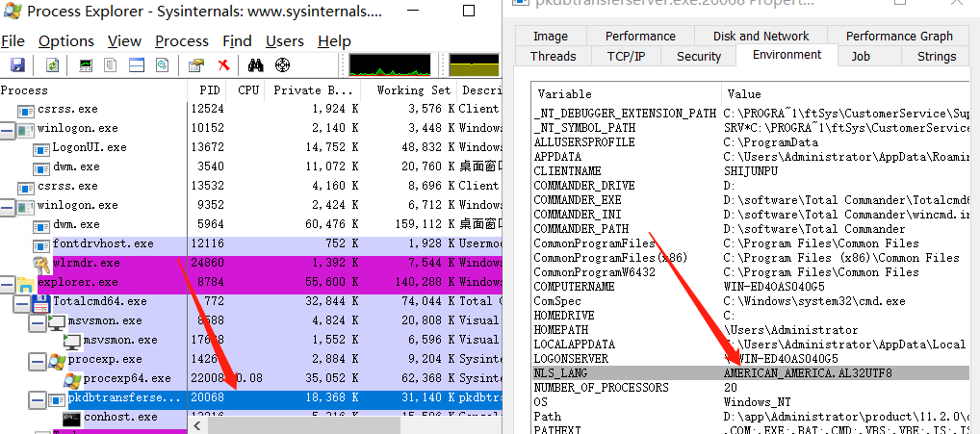Toggle the Show Process Tree toolbar icon
Screen dimensions: 980x434
click(111, 64)
